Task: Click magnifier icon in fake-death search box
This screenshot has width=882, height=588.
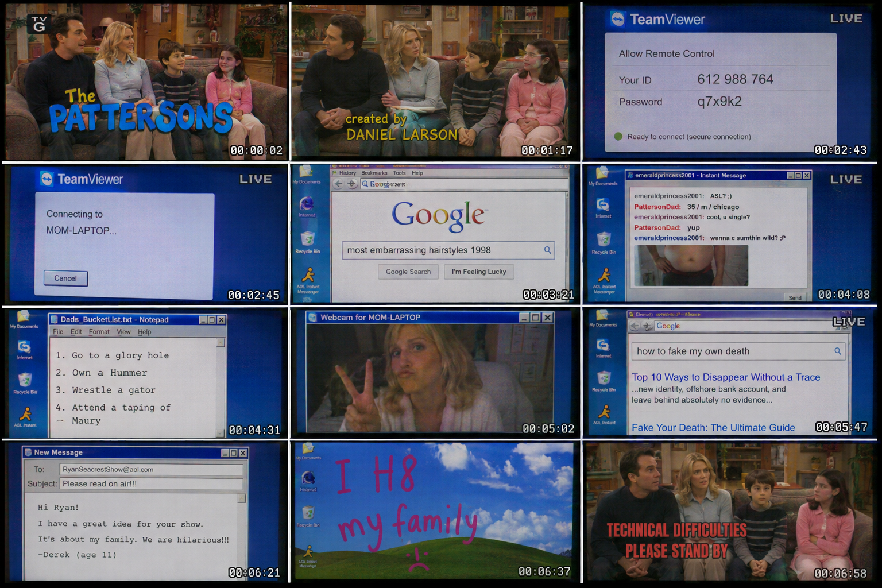Action: click(x=838, y=351)
